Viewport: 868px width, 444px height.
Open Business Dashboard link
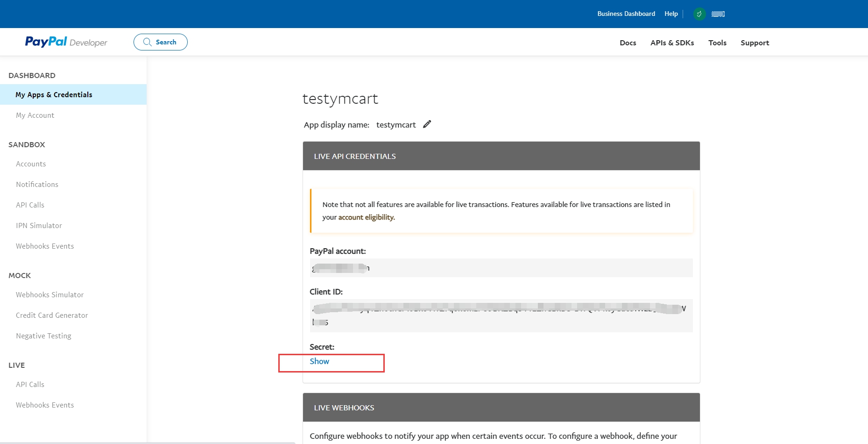pos(626,14)
